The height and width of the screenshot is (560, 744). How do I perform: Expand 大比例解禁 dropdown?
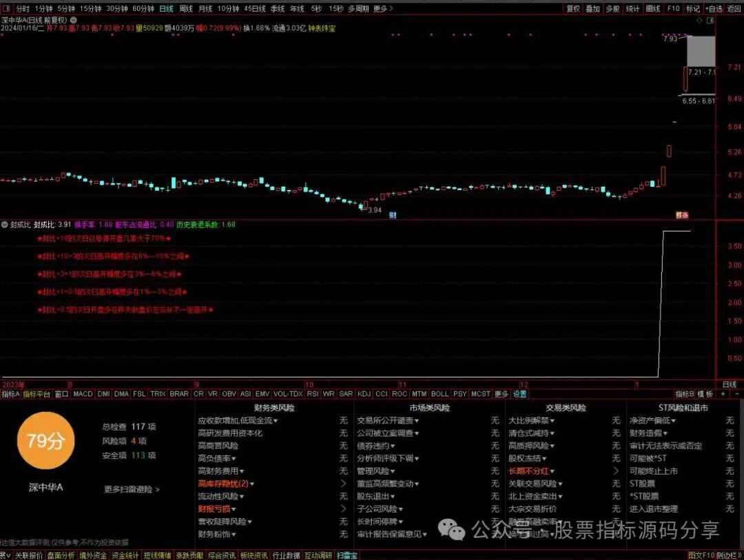pyautogui.click(x=531, y=420)
